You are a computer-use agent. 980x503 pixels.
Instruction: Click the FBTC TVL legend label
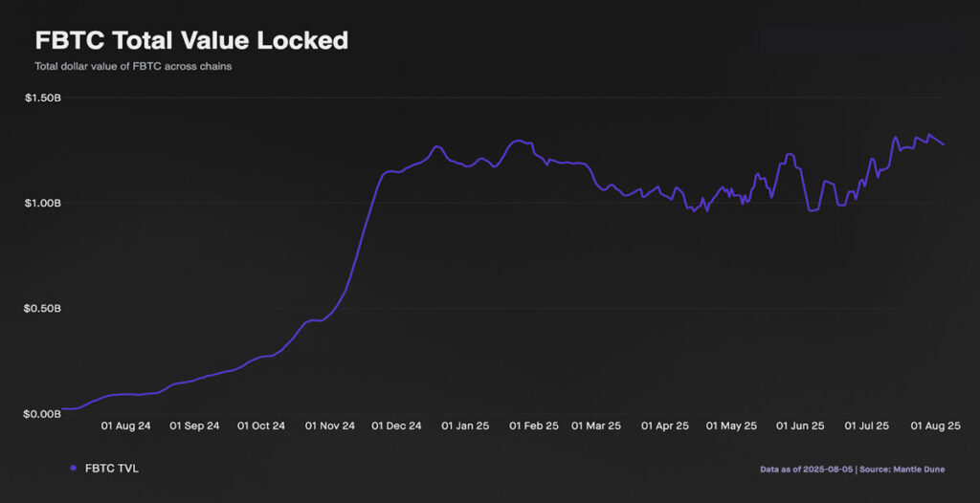pos(112,468)
